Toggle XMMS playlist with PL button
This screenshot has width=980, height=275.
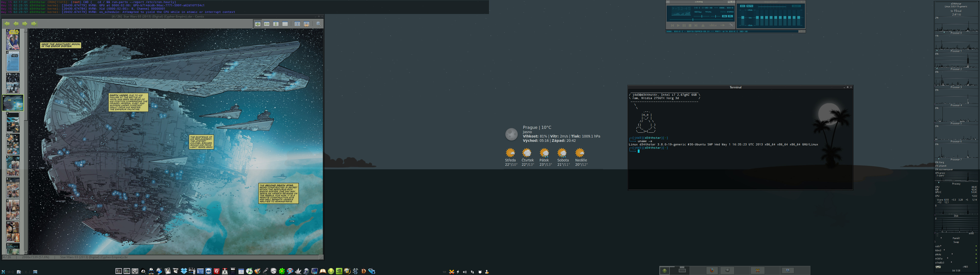(x=730, y=16)
